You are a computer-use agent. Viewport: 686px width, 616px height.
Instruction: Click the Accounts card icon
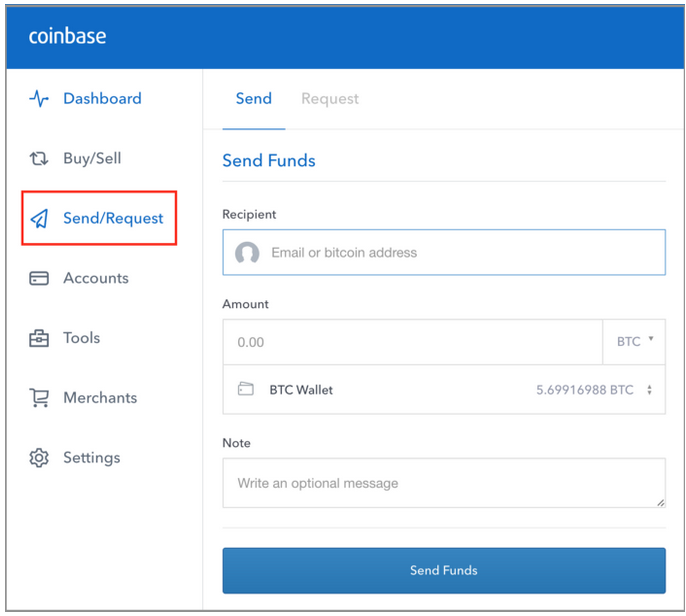39,278
